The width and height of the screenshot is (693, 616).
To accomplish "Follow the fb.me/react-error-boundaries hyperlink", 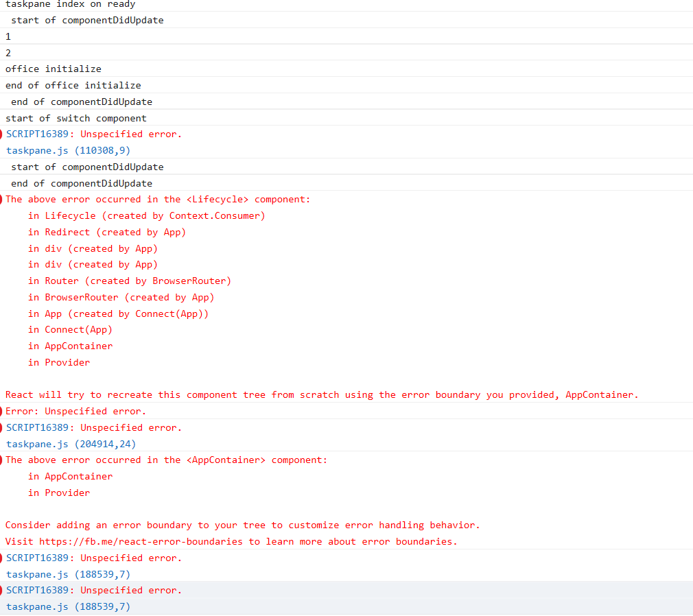I will click(x=137, y=541).
